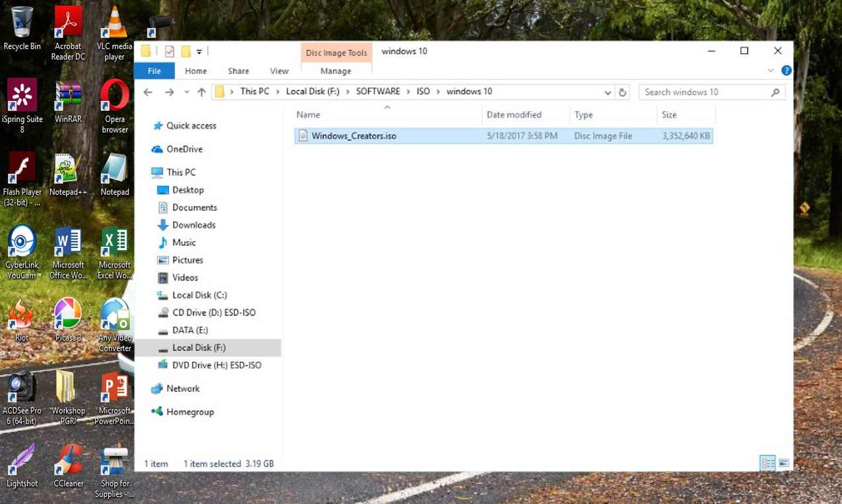Select the Workshop PGRI folder icon

coord(68,397)
